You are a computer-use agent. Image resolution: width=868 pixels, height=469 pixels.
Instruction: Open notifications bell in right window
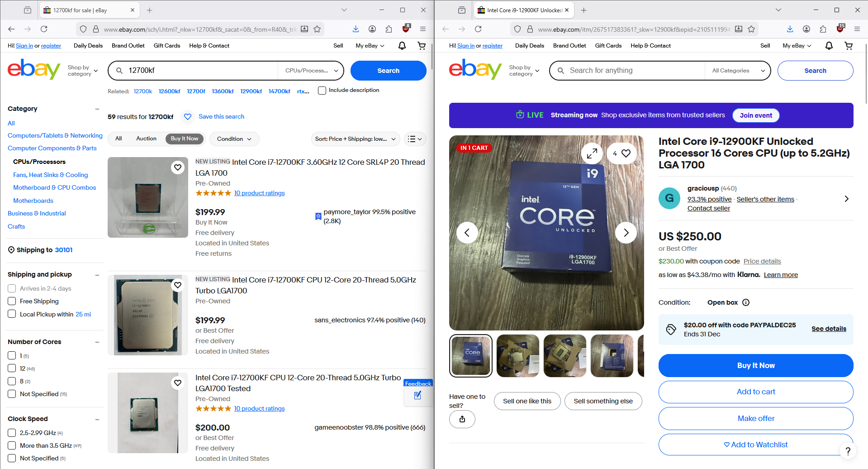coord(829,46)
